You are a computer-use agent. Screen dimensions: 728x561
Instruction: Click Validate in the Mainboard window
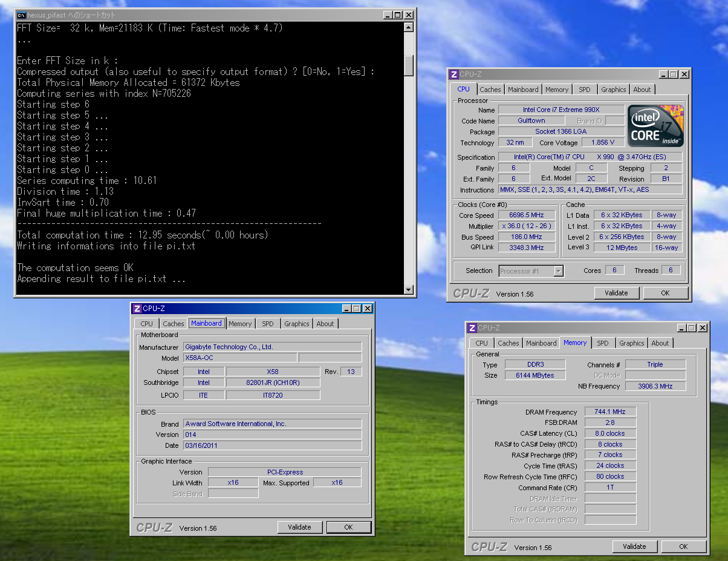(x=300, y=527)
